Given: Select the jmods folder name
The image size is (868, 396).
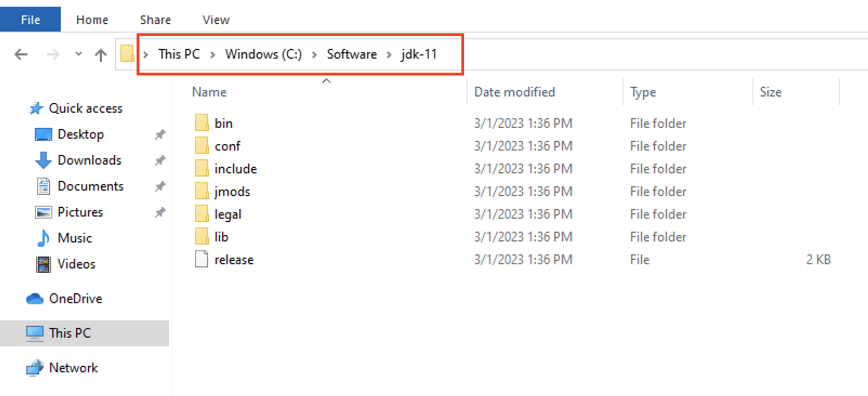Looking at the screenshot, I should 232,192.
